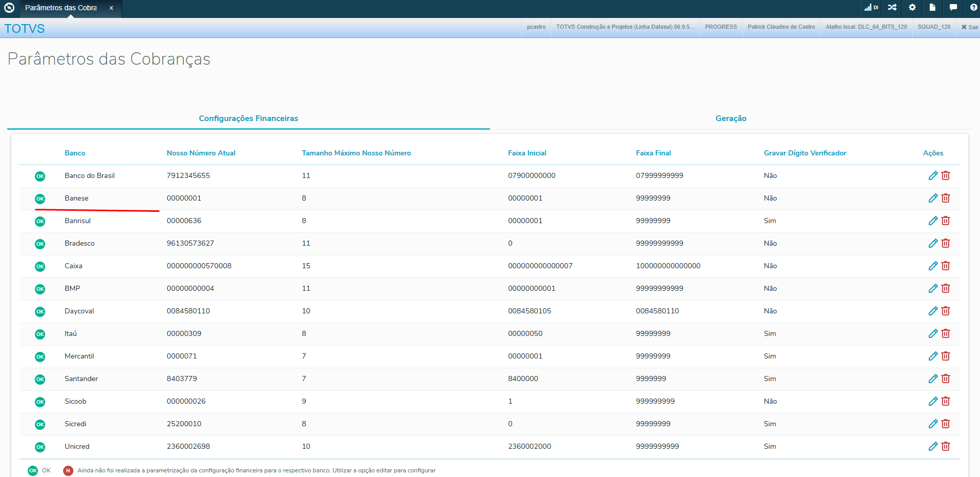The height and width of the screenshot is (477, 980).
Task: Click Daycoval's Faixa Inicial 0084580105
Action: tap(530, 311)
